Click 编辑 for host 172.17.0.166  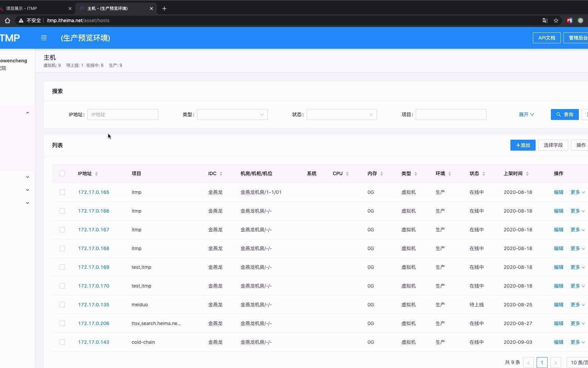[559, 211]
